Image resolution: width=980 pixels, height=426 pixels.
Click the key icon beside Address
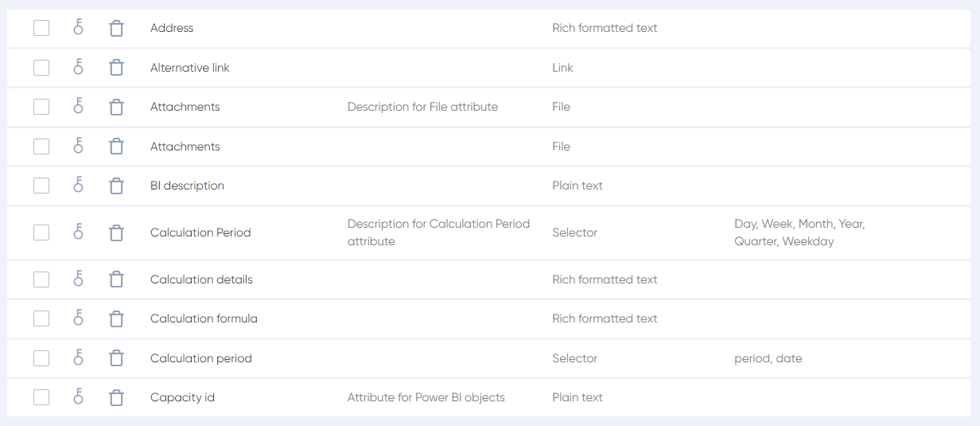click(x=78, y=28)
